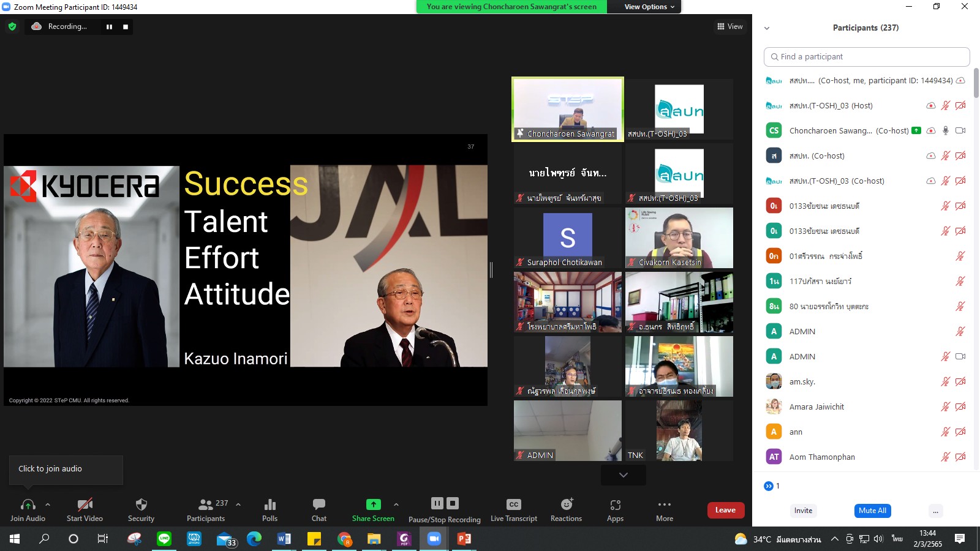The image size is (980, 551).
Task: Stop recording in the bottom toolbar
Action: click(453, 503)
